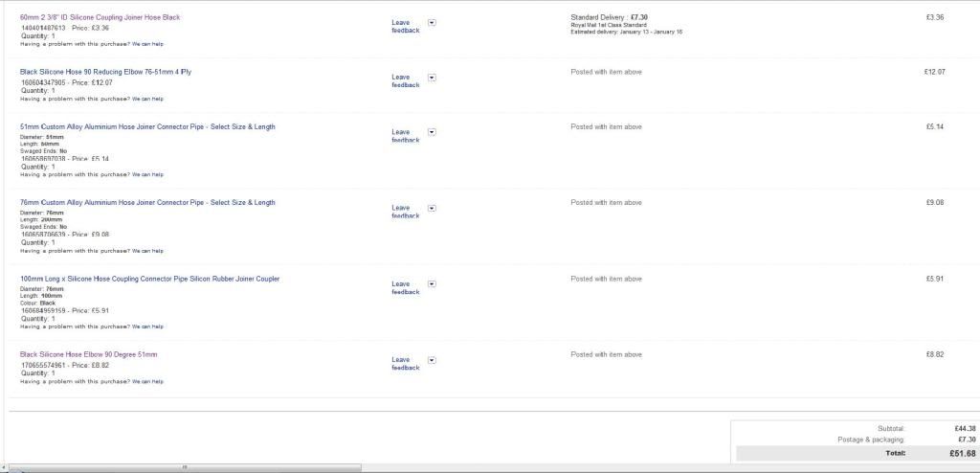Click the horizontal scrollbar at the page bottom
980x473 pixels.
point(182,467)
